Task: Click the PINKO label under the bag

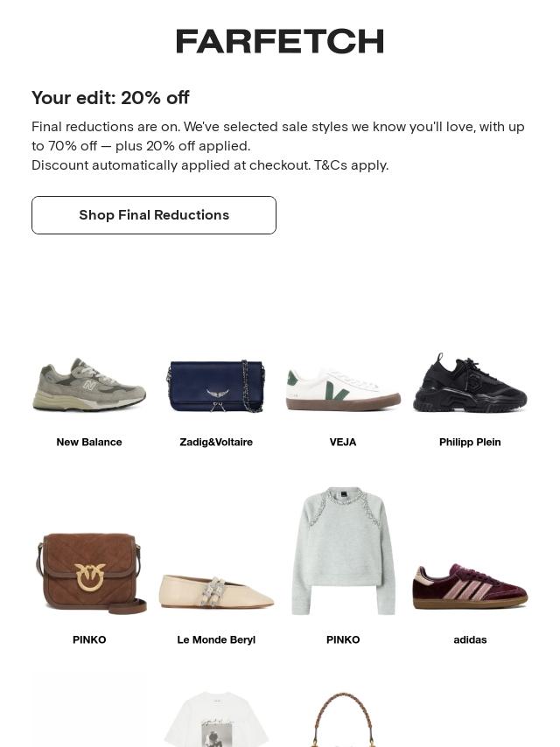Action: point(89,640)
